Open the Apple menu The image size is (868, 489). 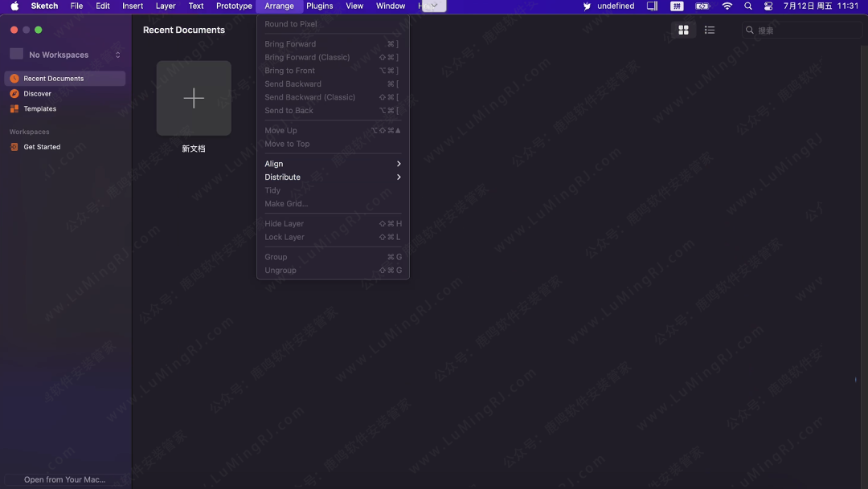coord(14,6)
